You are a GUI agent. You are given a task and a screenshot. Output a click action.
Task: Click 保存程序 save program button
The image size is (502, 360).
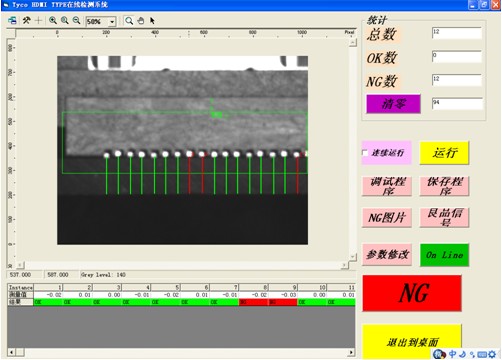tap(444, 186)
